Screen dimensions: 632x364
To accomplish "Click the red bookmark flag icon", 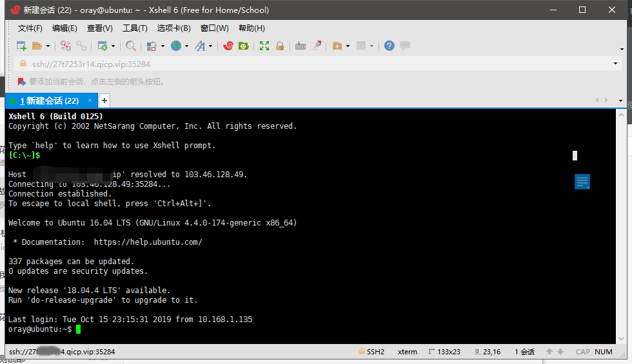I will tap(22, 82).
